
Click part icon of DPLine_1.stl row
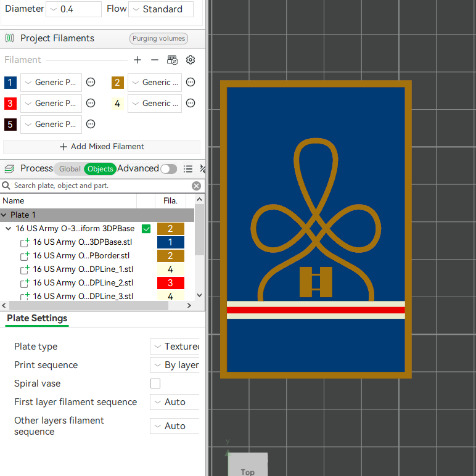click(x=25, y=269)
